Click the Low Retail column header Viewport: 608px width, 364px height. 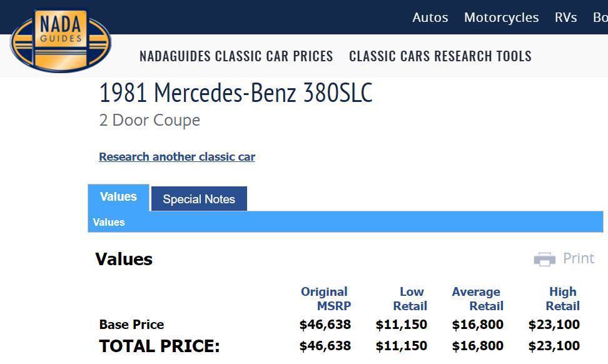click(x=410, y=298)
